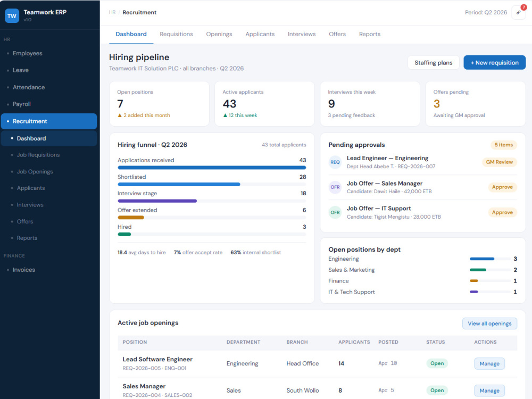Click GM Review for Lead Engineer

click(x=499, y=162)
